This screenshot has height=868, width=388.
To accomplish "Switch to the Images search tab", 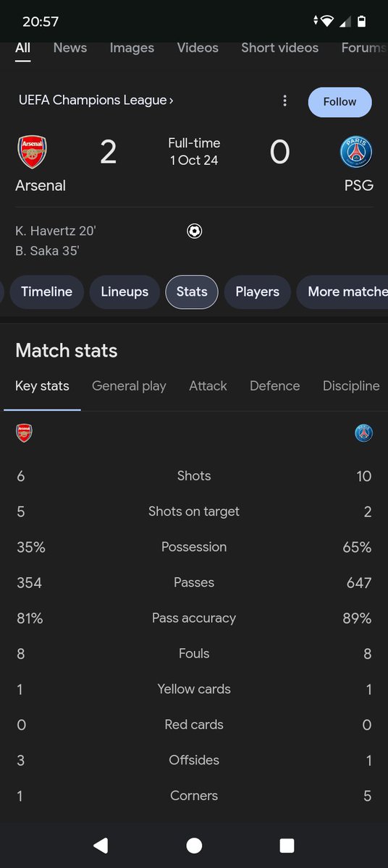I will (x=132, y=48).
